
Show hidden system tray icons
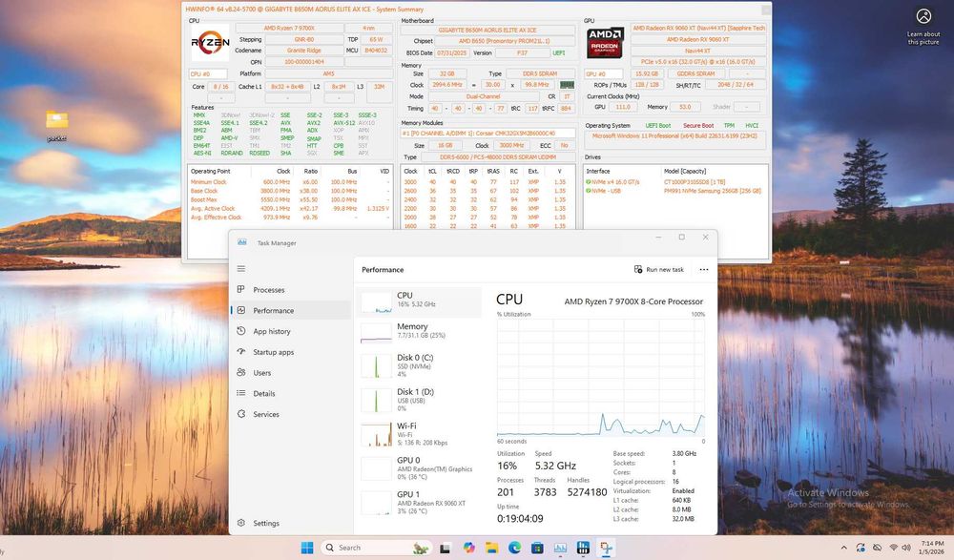843,548
